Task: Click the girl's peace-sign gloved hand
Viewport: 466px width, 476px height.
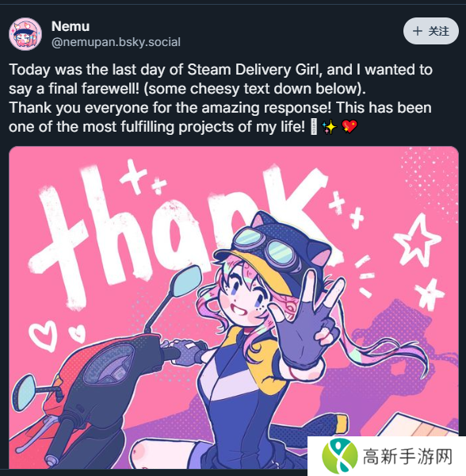Action: coord(306,322)
